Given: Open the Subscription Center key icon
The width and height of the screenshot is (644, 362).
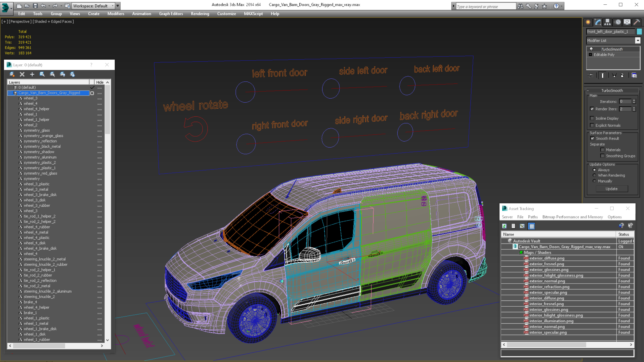Looking at the screenshot, I should pos(528,6).
